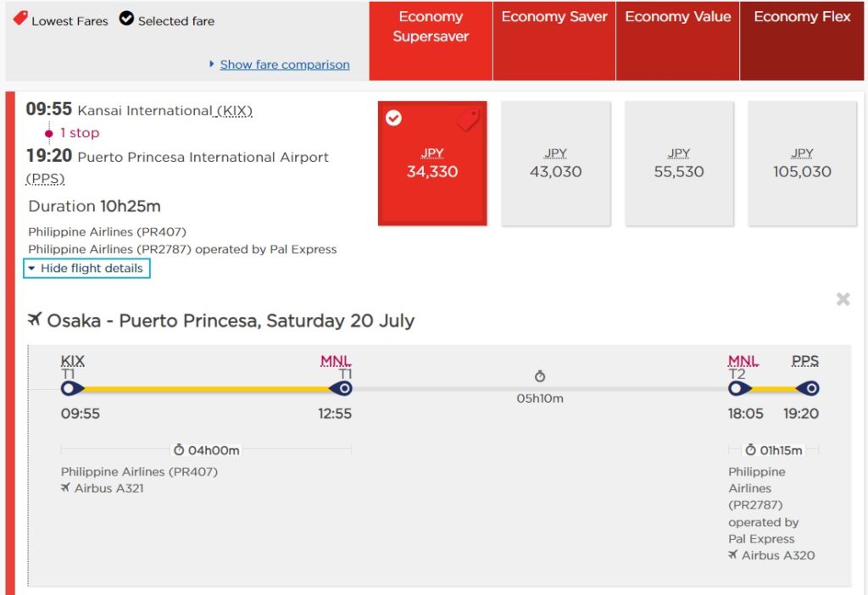
Task: Click the red Lowest Fares tag icon
Action: pyautogui.click(x=20, y=19)
